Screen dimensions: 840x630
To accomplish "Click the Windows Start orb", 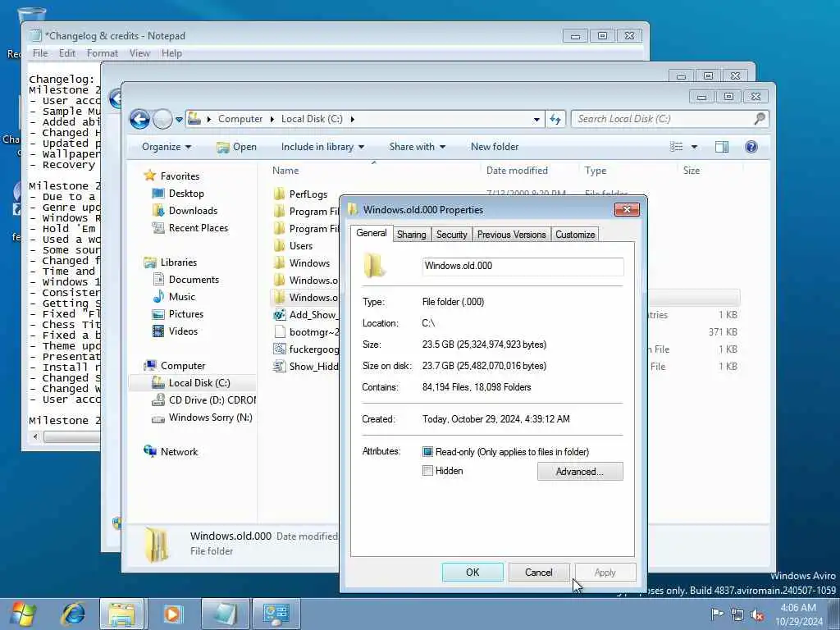I will click(23, 614).
